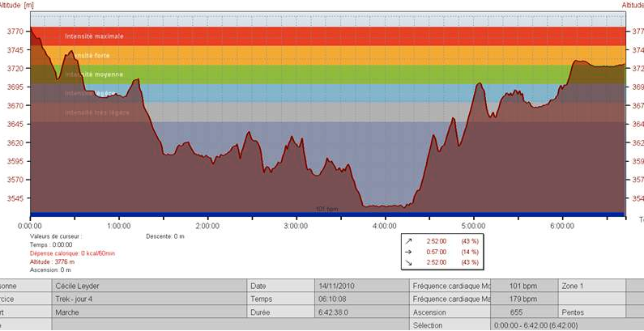This screenshot has width=644, height=331.
Task: Click the Zone 1 cell
Action: (x=572, y=286)
